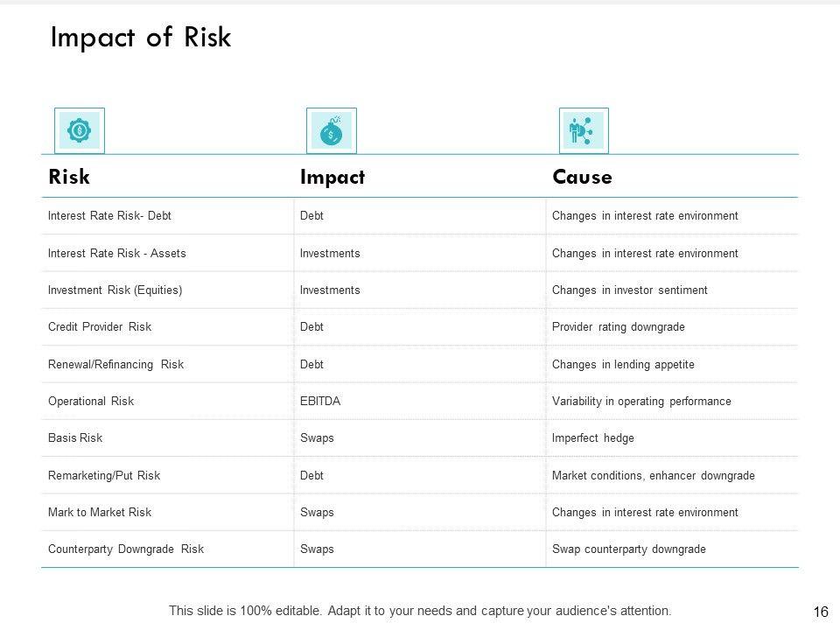
Task: Select the EBITDA impact cell
Action: 320,402
